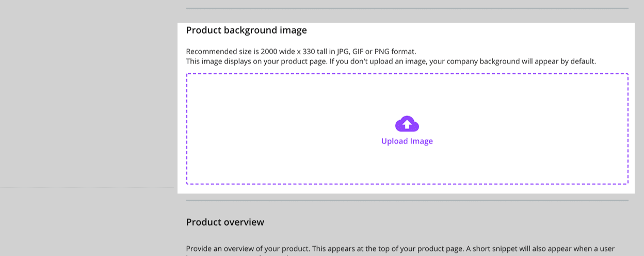Click the purple cloud upload icon

coord(407,124)
